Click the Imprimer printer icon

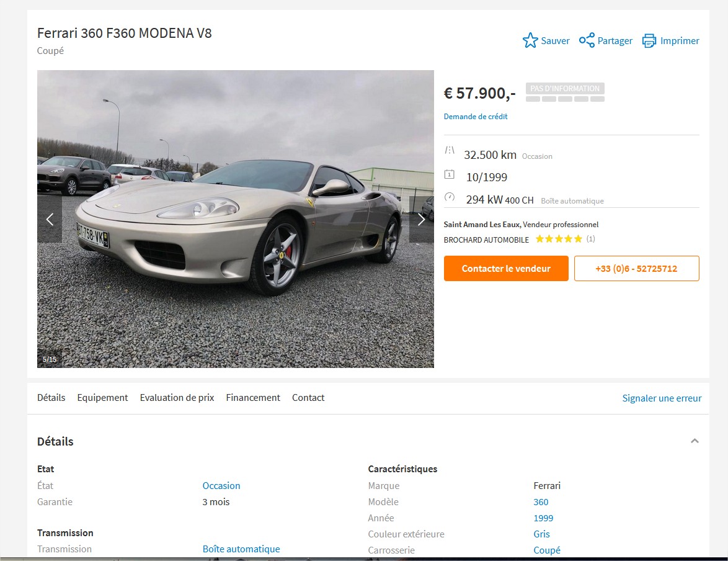[649, 40]
